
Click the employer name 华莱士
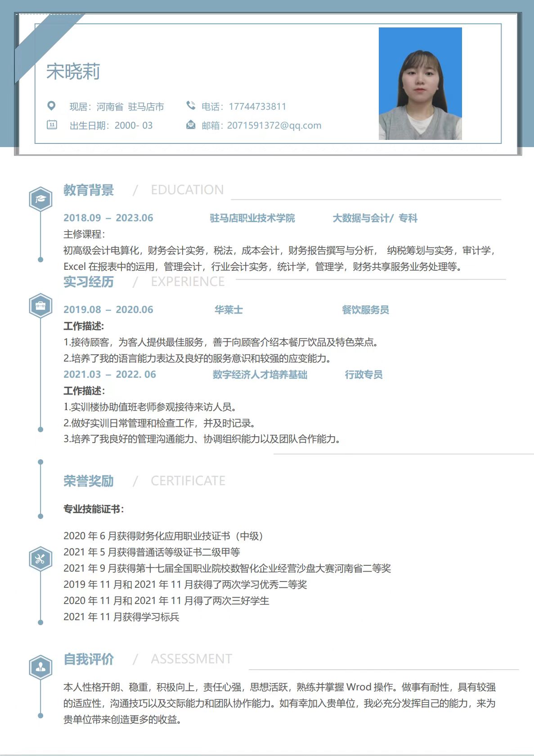point(229,310)
